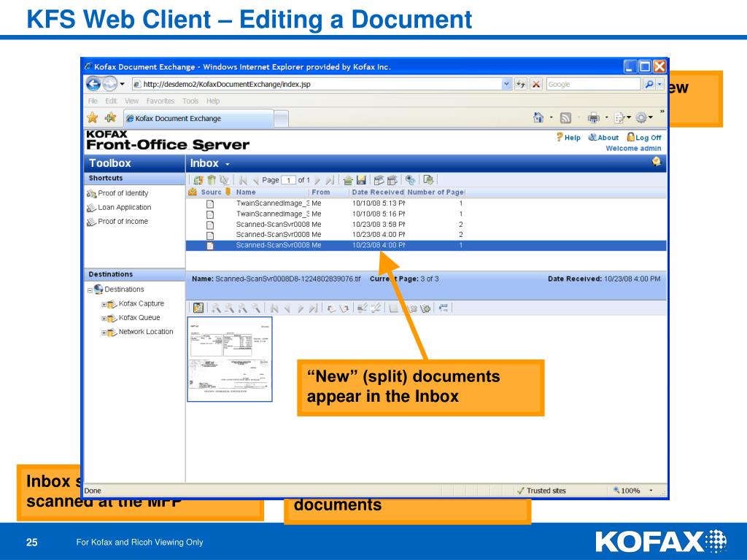747x560 pixels.
Task: Go to first page in document viewer toolbar
Action: tap(274, 308)
